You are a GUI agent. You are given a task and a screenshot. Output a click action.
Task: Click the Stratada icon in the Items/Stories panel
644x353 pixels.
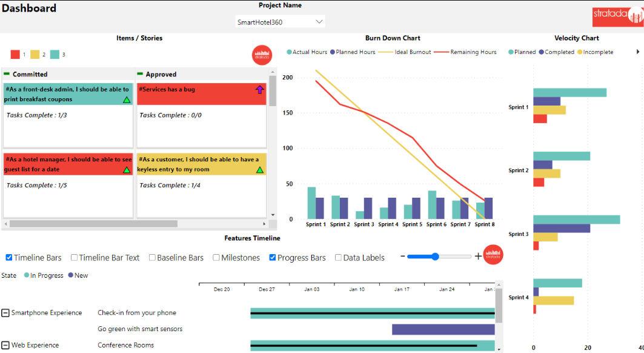click(261, 55)
